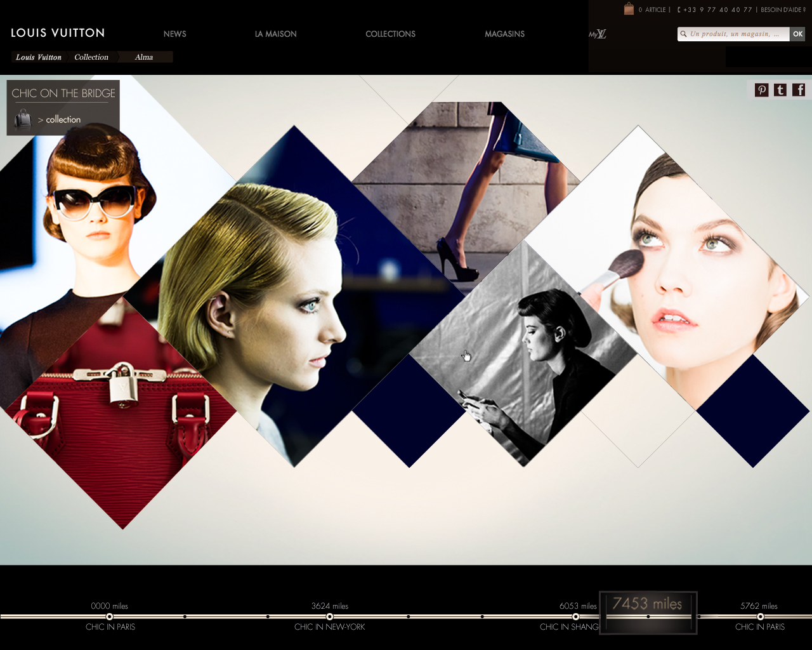Jump to Chic in New-York marker
Screen dimensions: 812x650
pos(330,616)
